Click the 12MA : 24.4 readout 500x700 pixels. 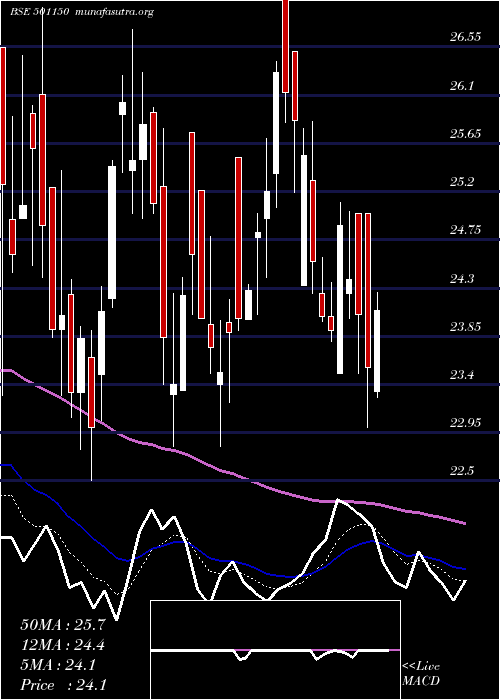click(x=62, y=645)
